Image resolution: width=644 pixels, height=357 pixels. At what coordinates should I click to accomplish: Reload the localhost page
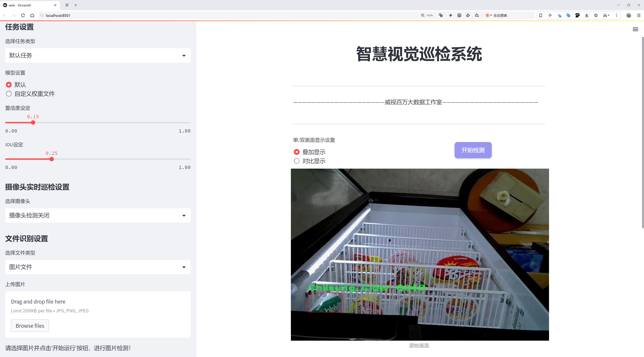pos(23,15)
